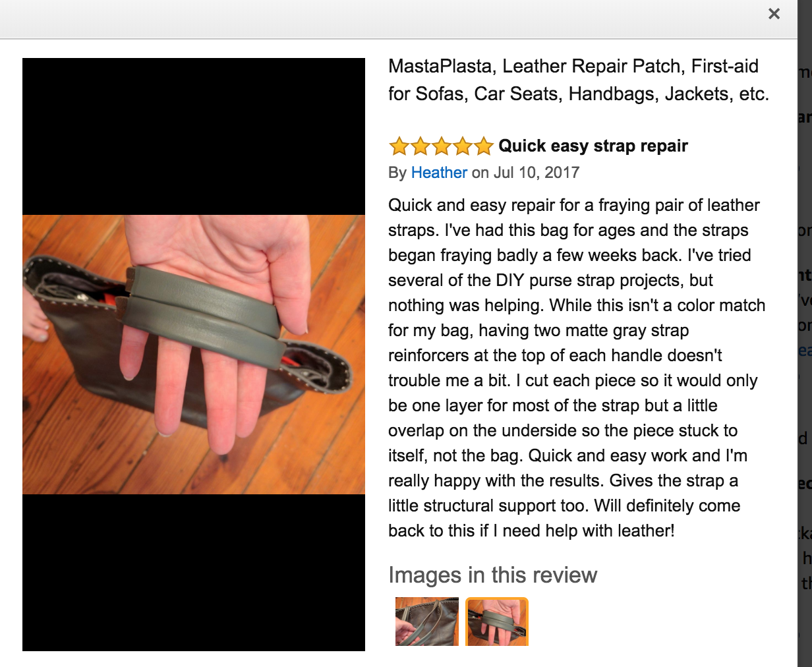The image size is (812, 667).
Task: Click the second gold star in rating
Action: tap(420, 146)
